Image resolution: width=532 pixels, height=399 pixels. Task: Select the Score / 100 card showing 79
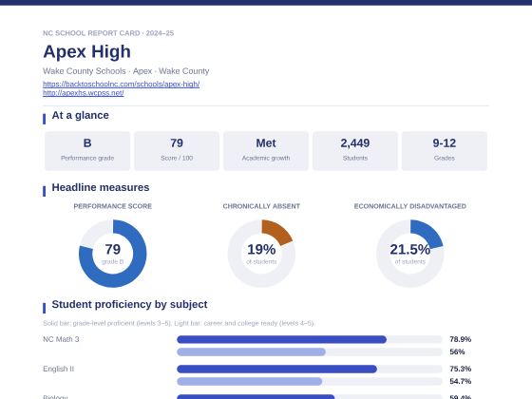[177, 151]
